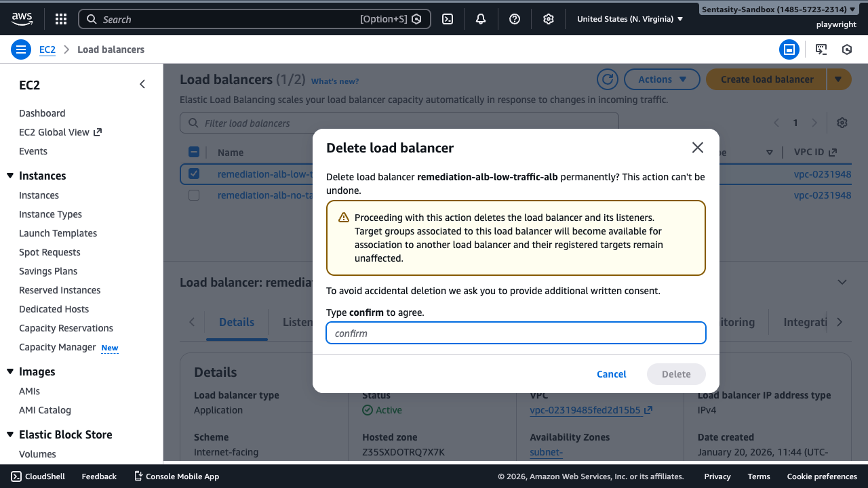The width and height of the screenshot is (868, 488).
Task: Toggle the select-all checkbox in table header
Action: pos(193,152)
